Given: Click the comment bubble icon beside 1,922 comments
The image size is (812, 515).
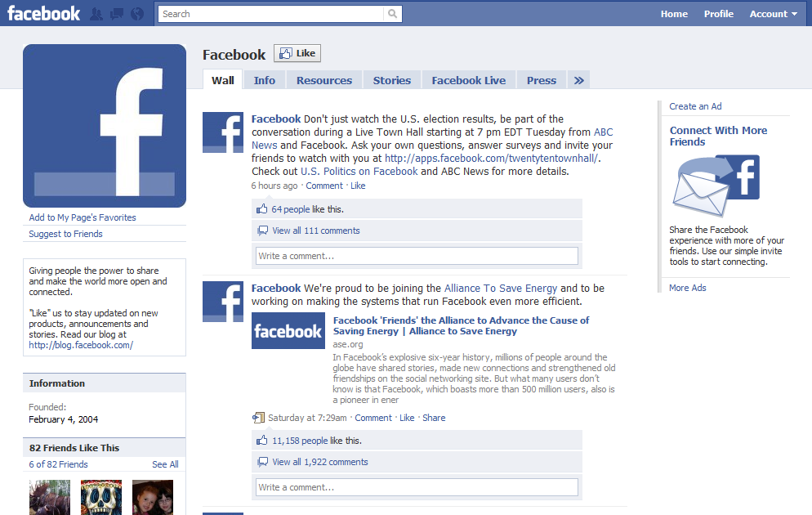Looking at the screenshot, I should (x=263, y=462).
